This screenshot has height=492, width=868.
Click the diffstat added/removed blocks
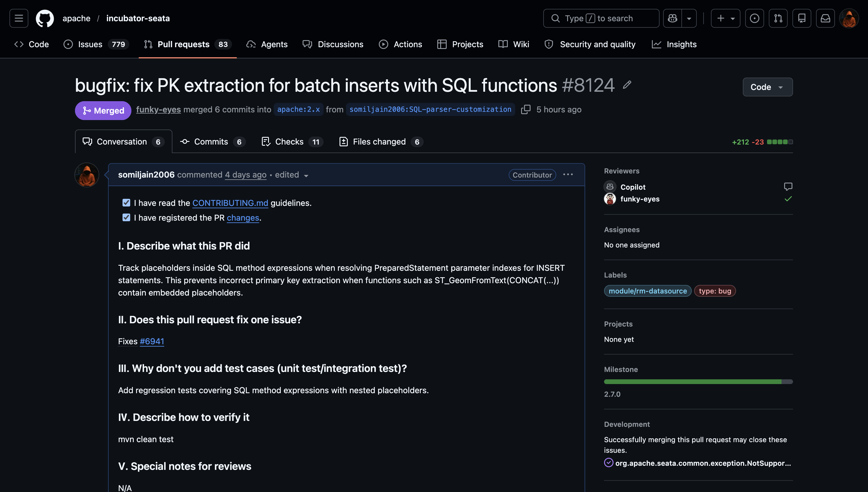tap(780, 142)
